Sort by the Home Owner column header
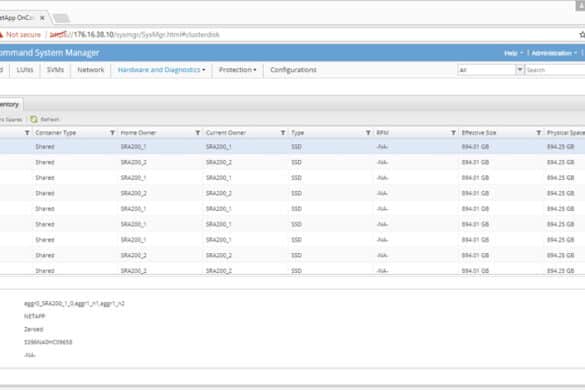The image size is (585, 390). (x=138, y=133)
